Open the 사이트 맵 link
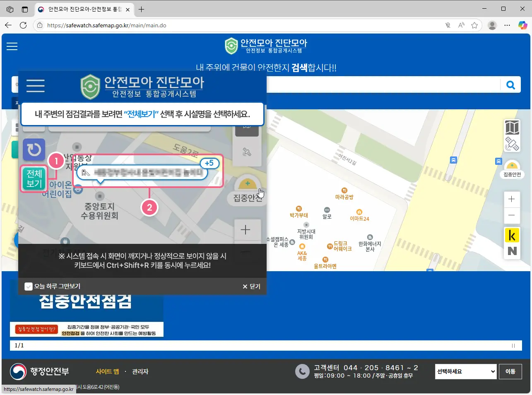 click(107, 371)
